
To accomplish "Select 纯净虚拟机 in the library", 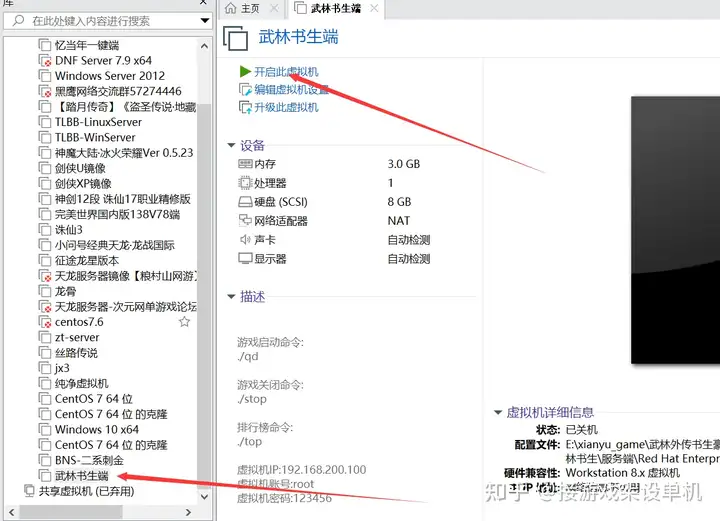I will pos(82,383).
